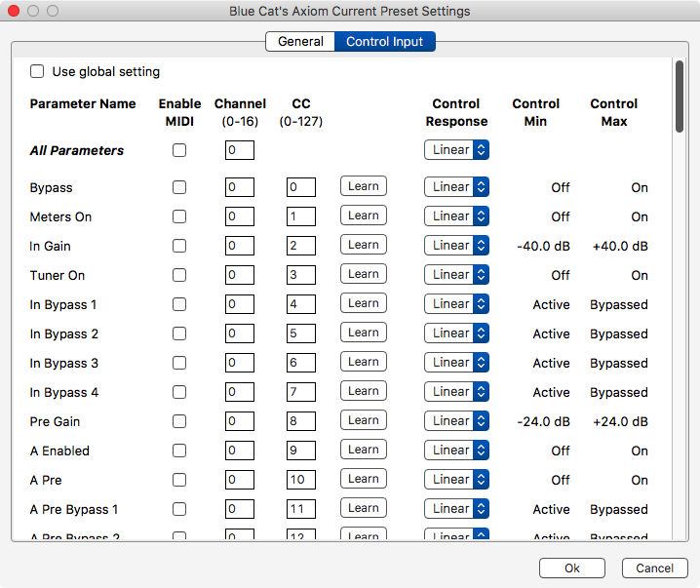
Task: Check Enable MIDI for Tuner On
Action: pos(179,275)
